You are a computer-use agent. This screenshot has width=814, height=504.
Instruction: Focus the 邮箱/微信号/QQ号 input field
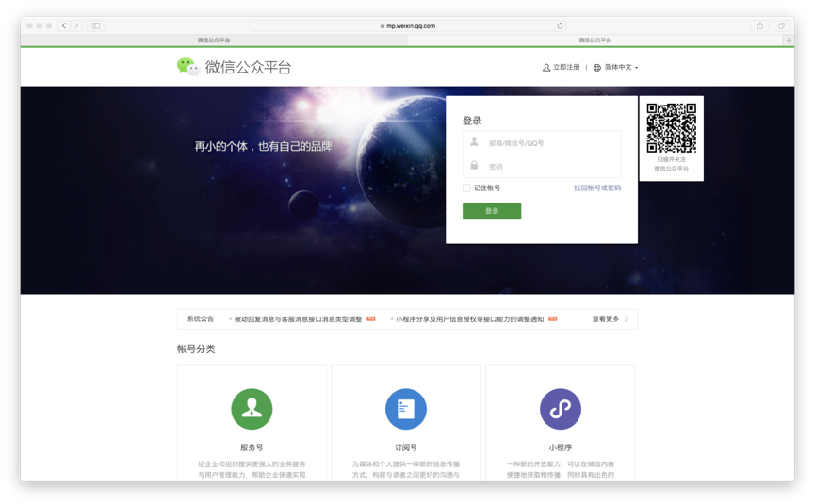(x=542, y=143)
